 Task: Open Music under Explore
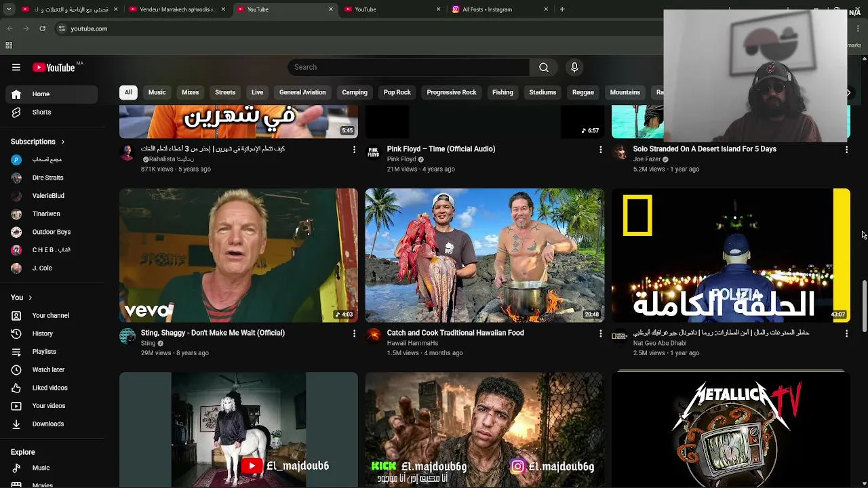click(52, 468)
